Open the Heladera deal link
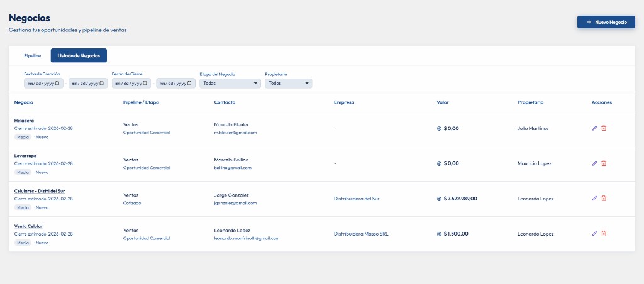The width and height of the screenshot is (644, 284). (x=25, y=121)
